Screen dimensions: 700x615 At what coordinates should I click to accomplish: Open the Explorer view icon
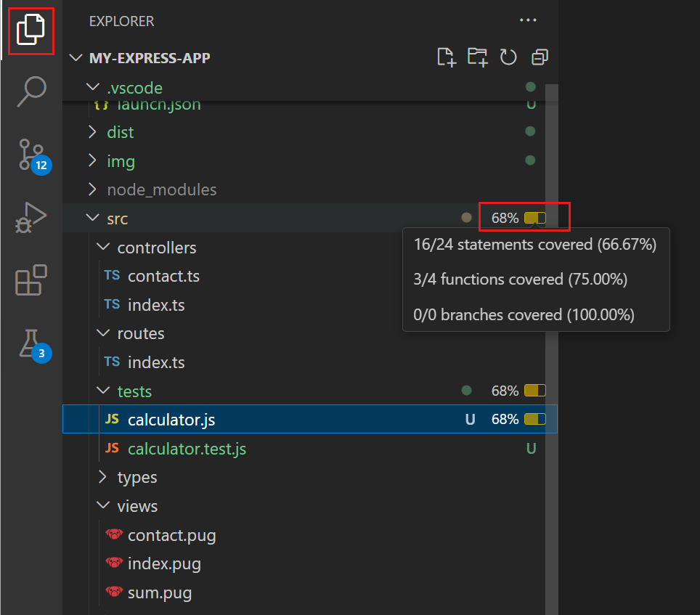tap(31, 30)
